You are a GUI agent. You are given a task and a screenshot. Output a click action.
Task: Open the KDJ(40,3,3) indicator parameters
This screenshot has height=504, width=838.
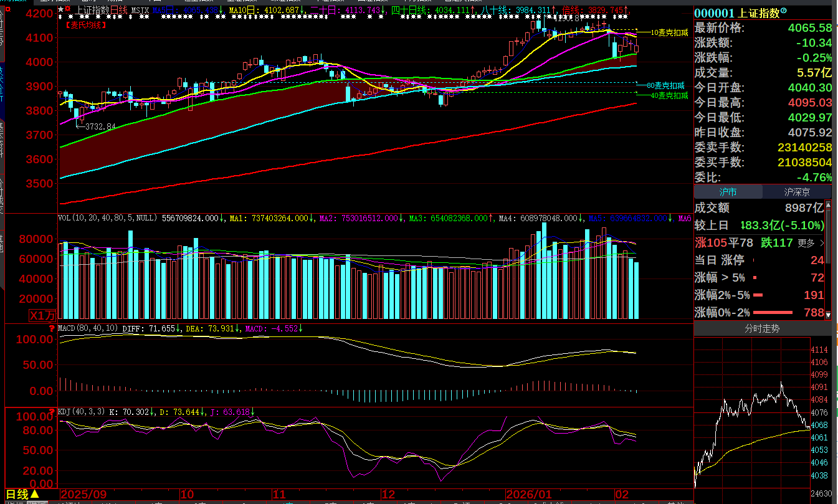(82, 412)
